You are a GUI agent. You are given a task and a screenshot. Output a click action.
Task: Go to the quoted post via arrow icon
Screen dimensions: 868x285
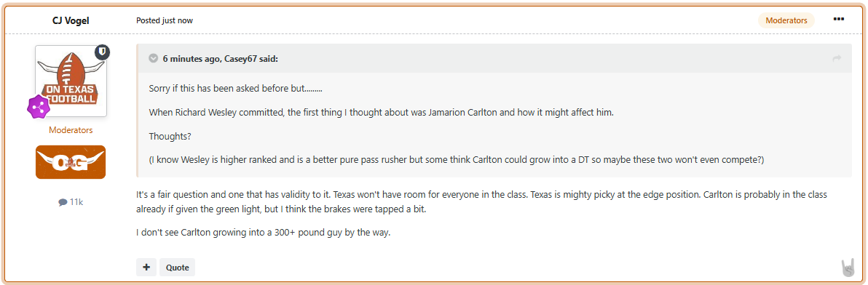(837, 59)
